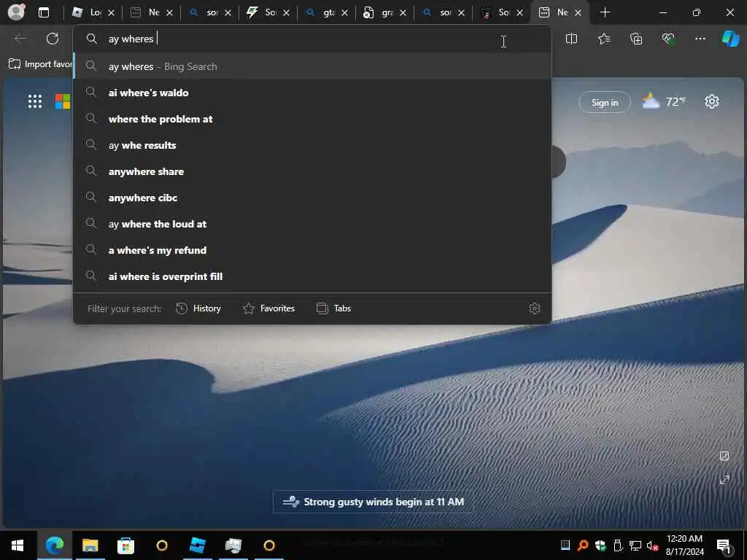This screenshot has height=560, width=747.
Task: Select suggestion 'anywhere share'
Action: tap(312, 171)
